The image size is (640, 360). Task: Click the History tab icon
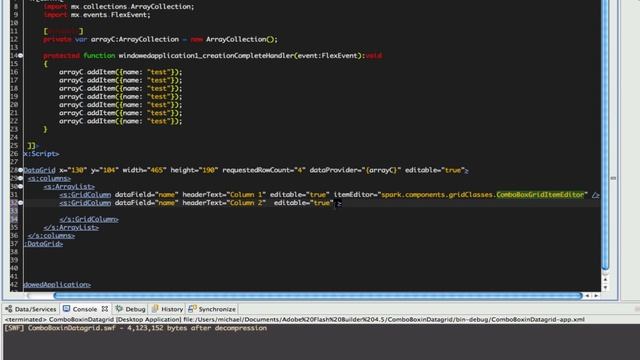[155, 309]
